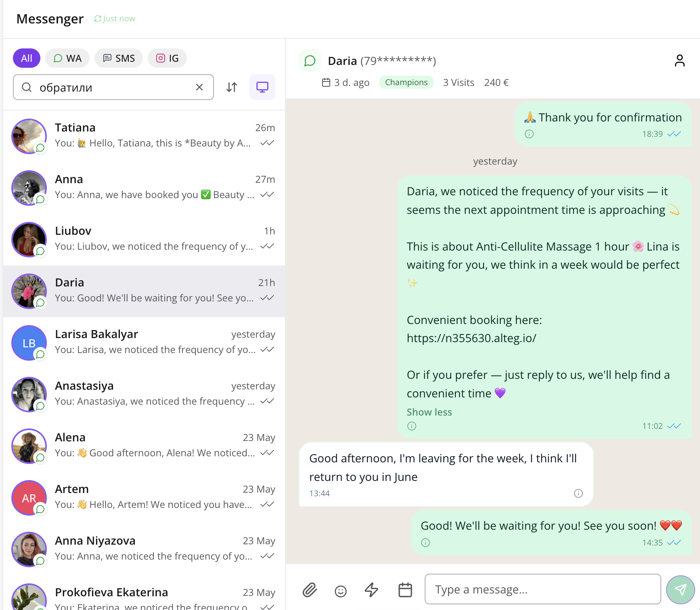Open Anna Niyazova's conversation

pyautogui.click(x=144, y=549)
